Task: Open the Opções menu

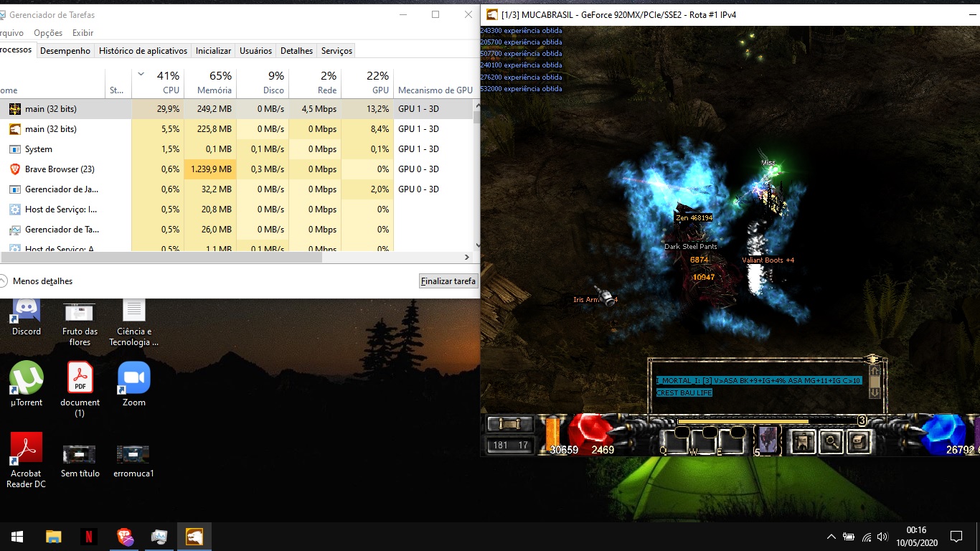Action: coord(48,33)
